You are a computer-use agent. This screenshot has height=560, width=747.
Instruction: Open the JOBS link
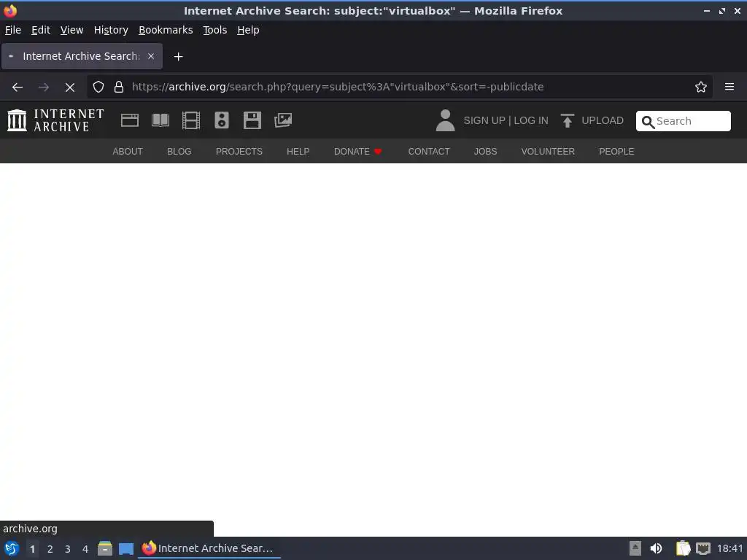click(x=485, y=152)
